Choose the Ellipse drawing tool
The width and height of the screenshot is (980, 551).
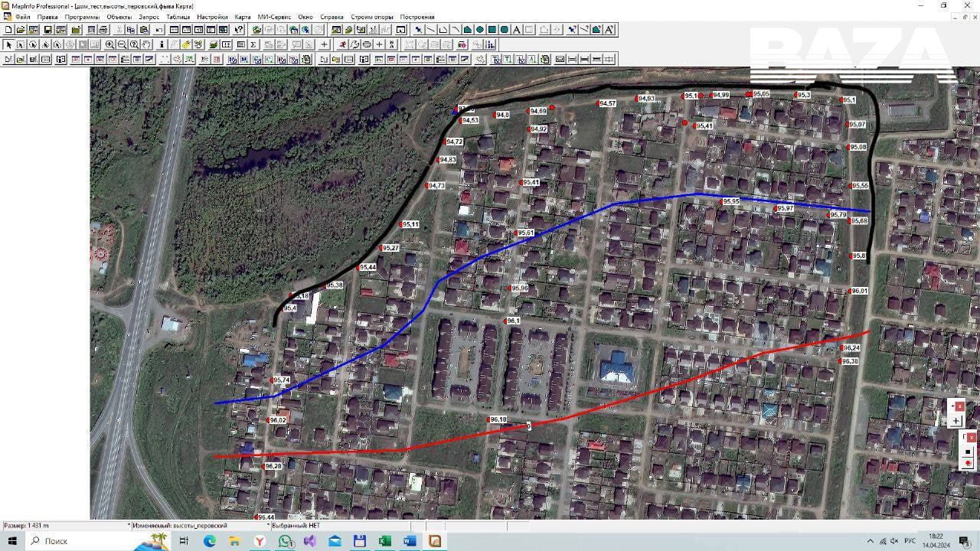pos(480,30)
